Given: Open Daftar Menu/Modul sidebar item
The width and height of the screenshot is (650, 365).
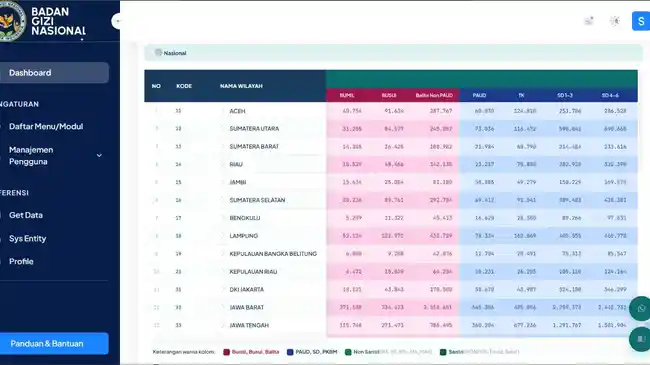Looking at the screenshot, I should (x=46, y=127).
